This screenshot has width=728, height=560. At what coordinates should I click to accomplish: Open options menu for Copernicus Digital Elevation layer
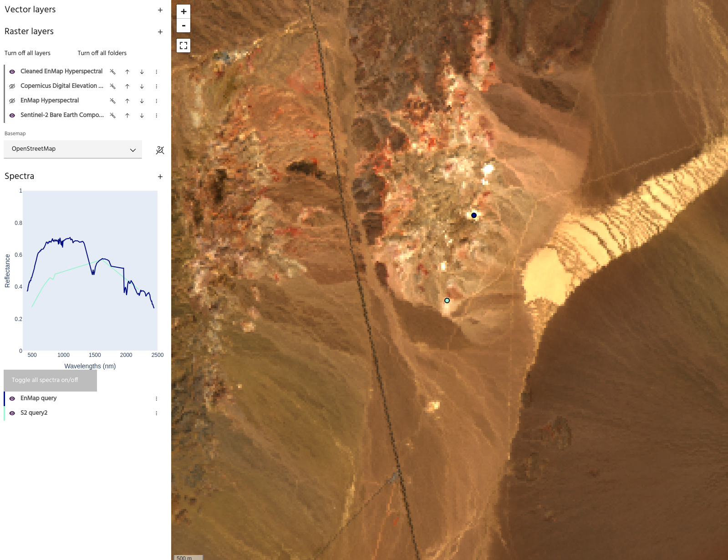pos(157,87)
